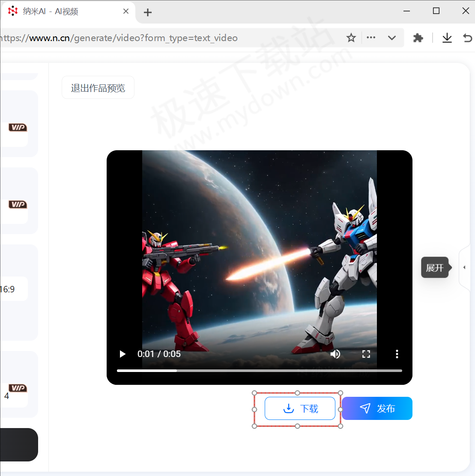Click the download arrow icon inside the 下载 button
The image size is (475, 476).
click(288, 408)
